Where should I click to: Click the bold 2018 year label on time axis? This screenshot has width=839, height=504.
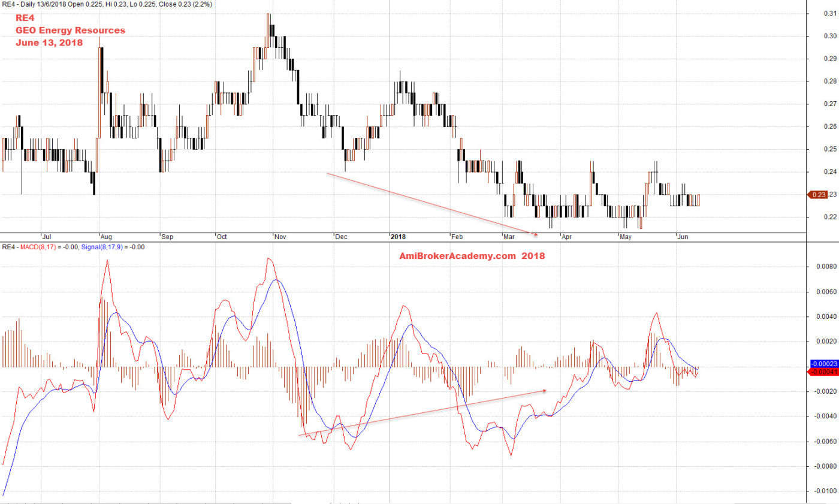click(399, 237)
